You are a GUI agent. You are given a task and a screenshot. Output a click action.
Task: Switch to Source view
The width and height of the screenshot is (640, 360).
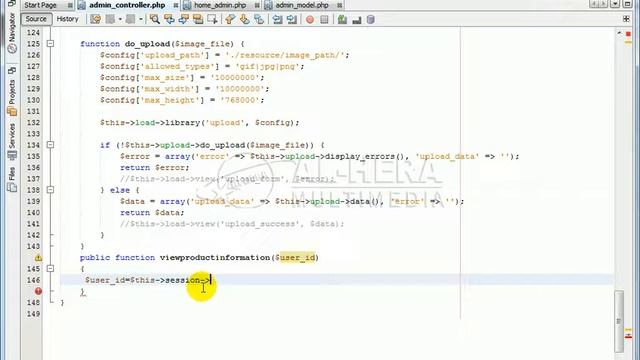(x=36, y=19)
